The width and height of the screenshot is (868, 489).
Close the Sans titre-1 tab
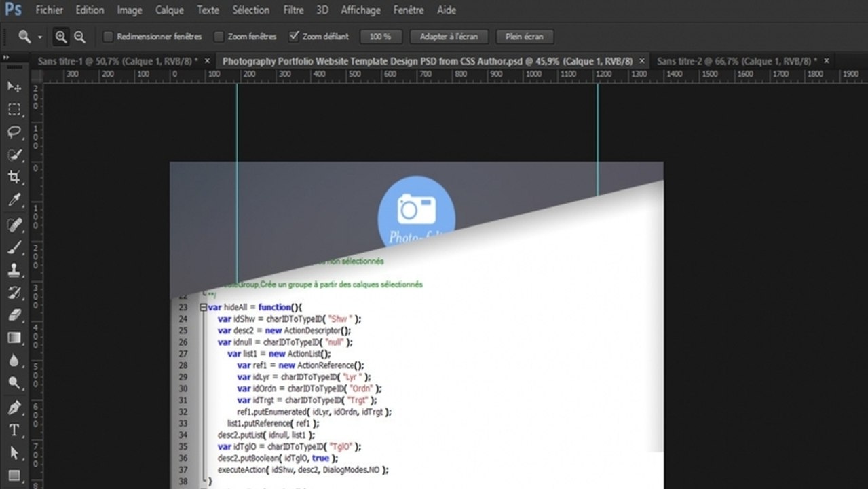coord(207,60)
